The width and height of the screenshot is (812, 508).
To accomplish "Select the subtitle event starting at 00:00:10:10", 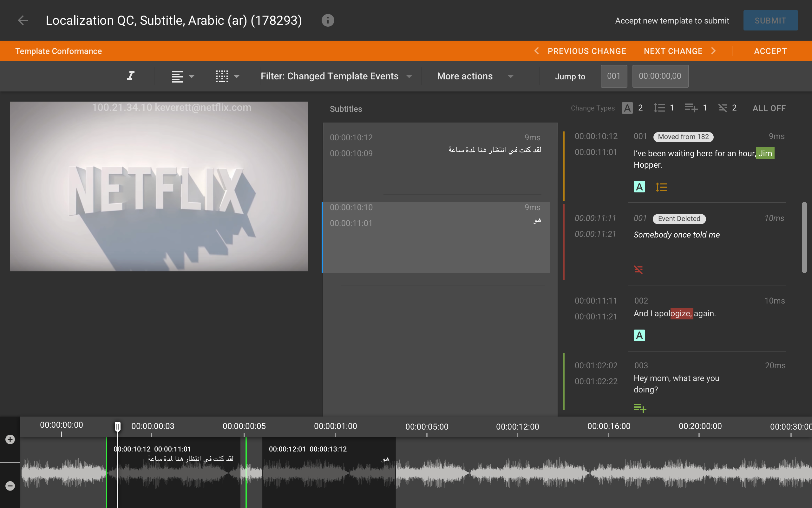I will click(436, 237).
